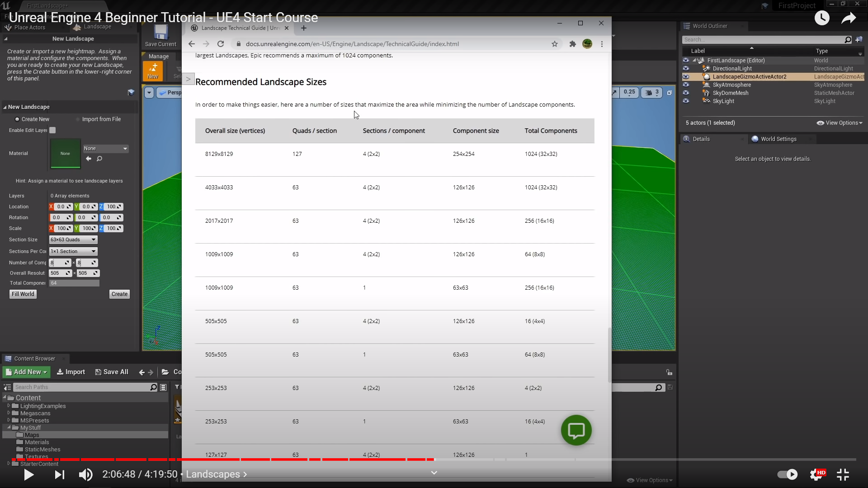
Task: Click the Fill World button
Action: (x=23, y=294)
